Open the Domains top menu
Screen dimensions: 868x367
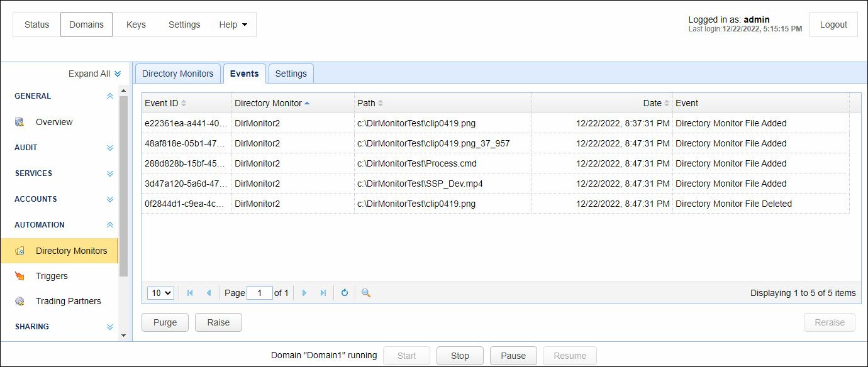point(87,25)
